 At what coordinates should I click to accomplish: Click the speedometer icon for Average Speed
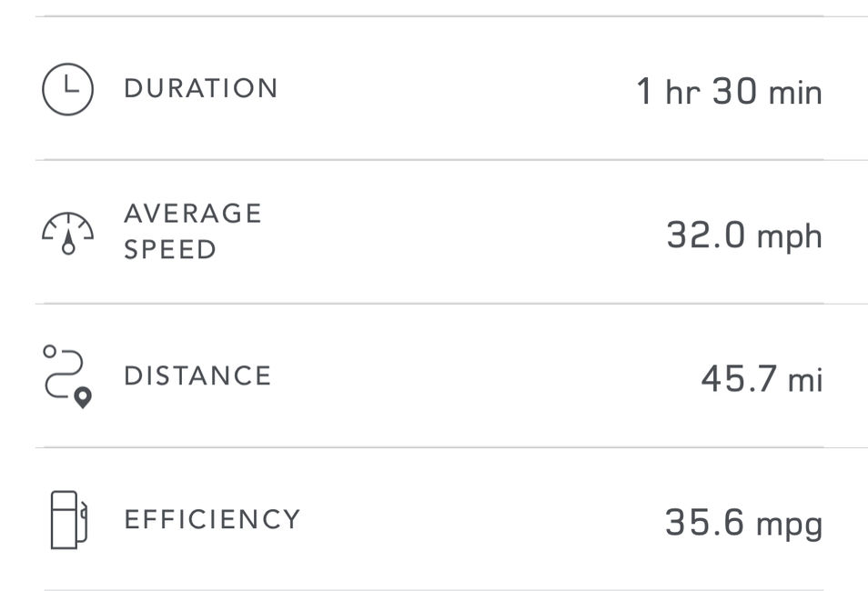(68, 233)
